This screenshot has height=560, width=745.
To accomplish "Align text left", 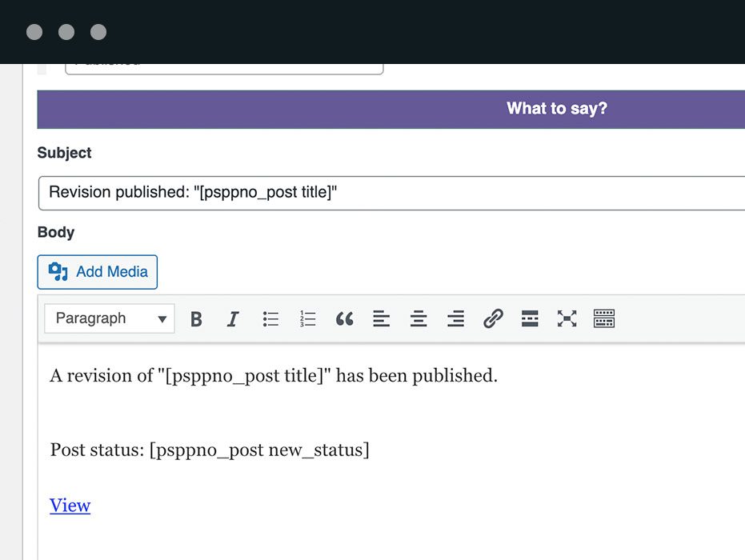I will 382,319.
